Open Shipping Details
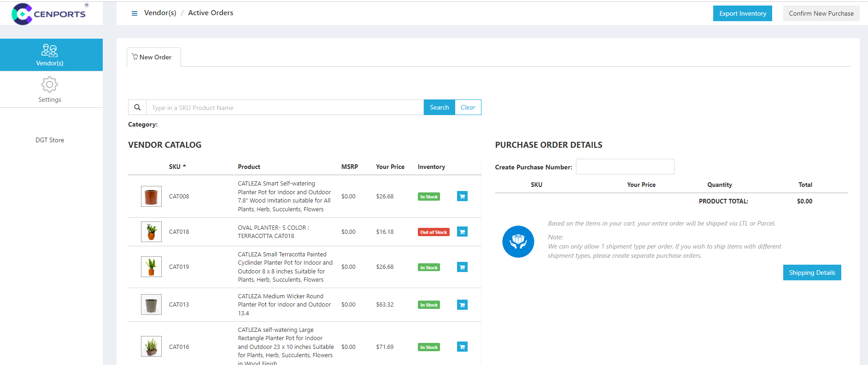The width and height of the screenshot is (868, 365). click(812, 272)
